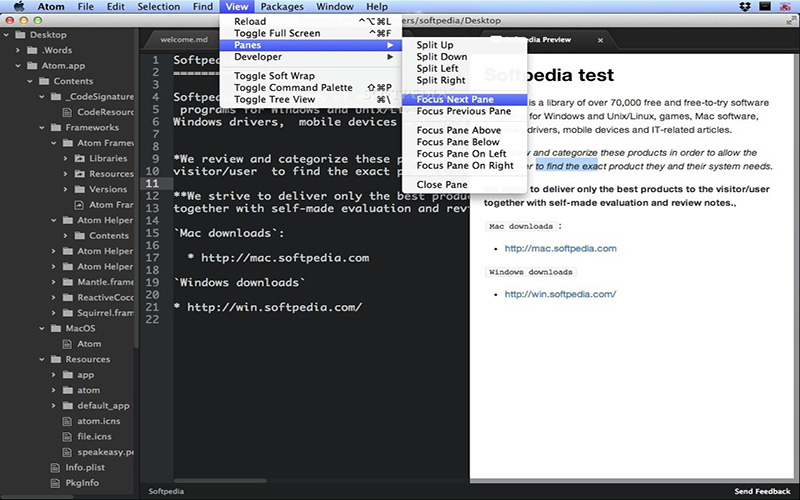Open the Packages menu
The image size is (800, 500).
tap(282, 7)
